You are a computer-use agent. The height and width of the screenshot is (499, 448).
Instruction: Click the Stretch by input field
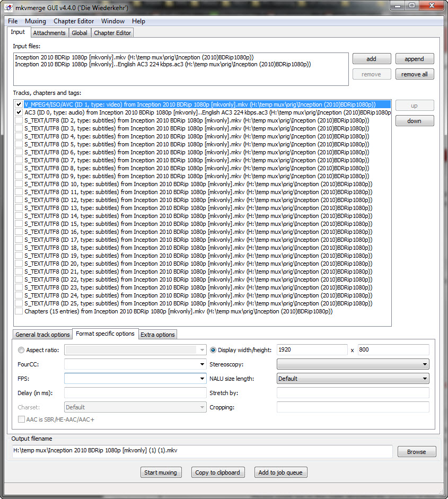[353, 393]
